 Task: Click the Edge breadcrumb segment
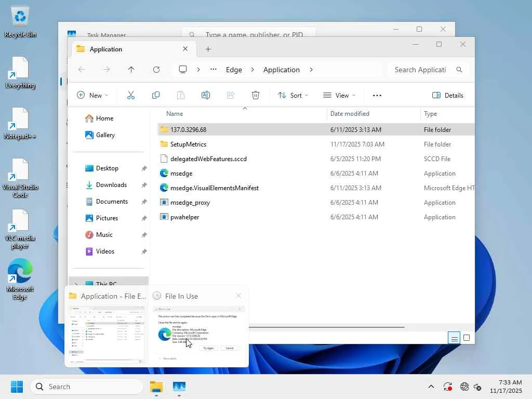click(234, 70)
